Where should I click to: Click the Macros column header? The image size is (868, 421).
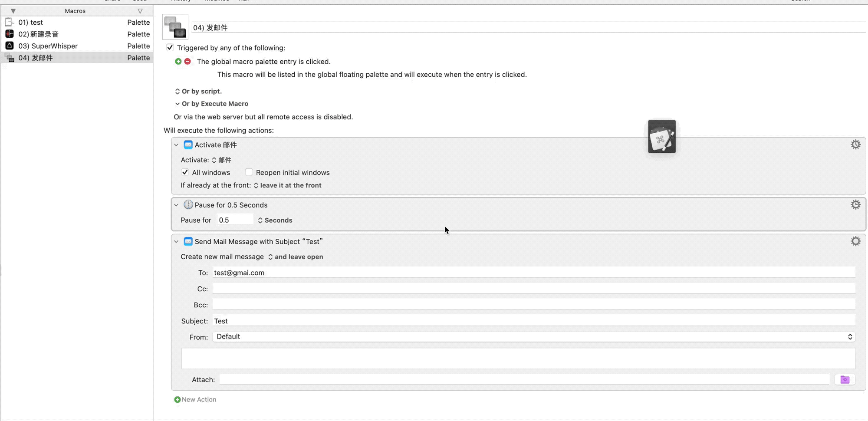tap(75, 11)
